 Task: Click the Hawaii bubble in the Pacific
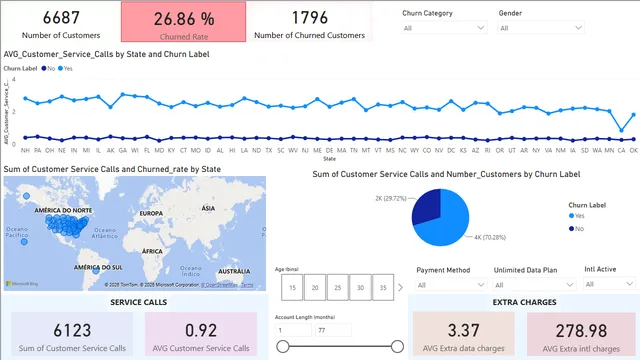click(24, 242)
